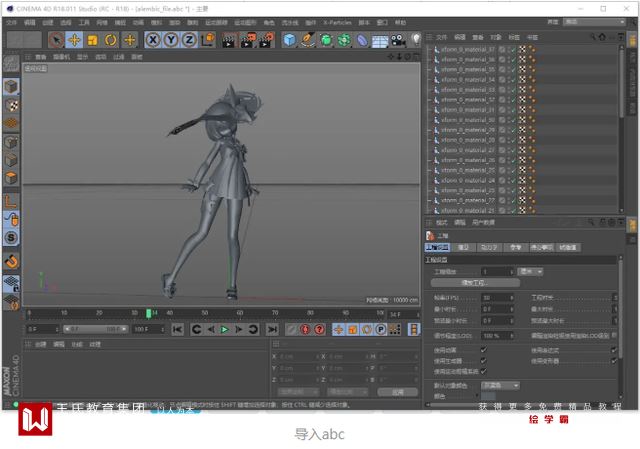Toggle the Y axis lock

click(171, 40)
